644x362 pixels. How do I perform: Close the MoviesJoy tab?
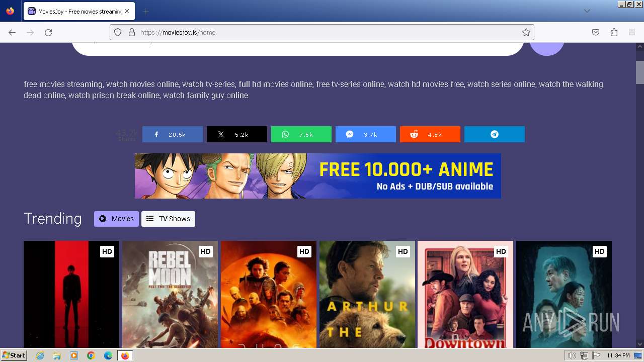pos(127,11)
